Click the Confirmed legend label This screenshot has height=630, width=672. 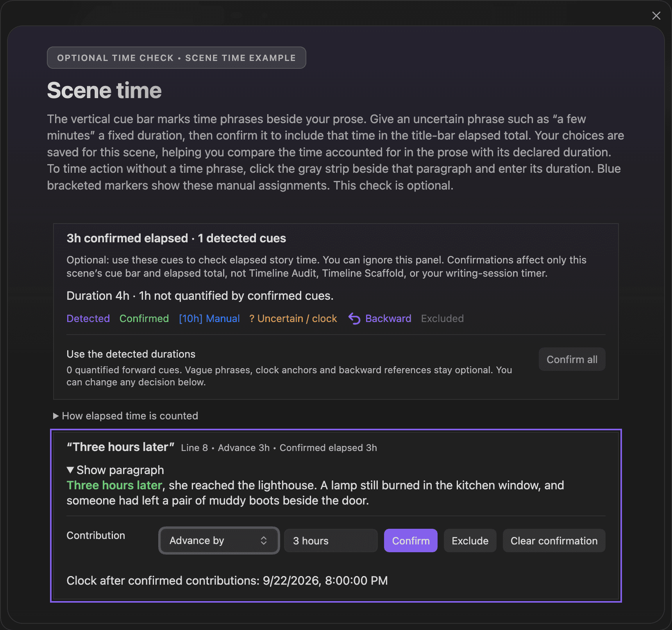(x=144, y=319)
